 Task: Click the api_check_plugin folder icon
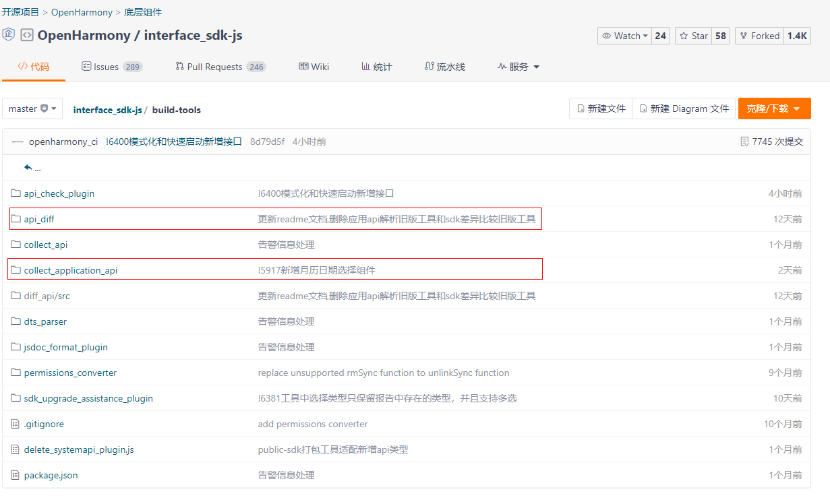click(x=16, y=193)
